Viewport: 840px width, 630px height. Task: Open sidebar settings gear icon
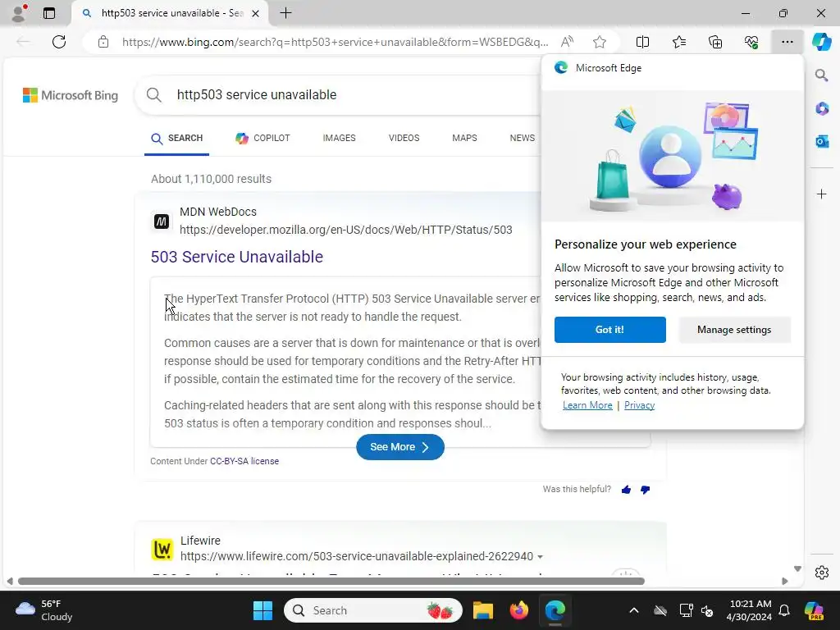coord(822,573)
